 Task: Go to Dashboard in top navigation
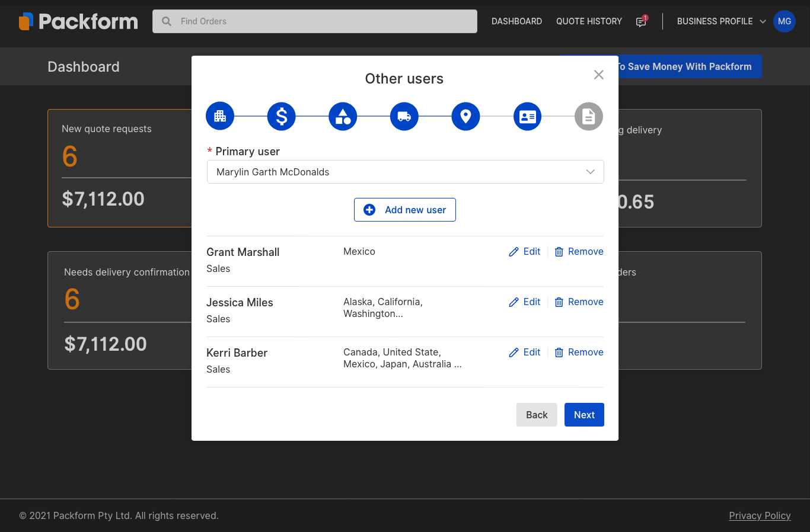516,21
